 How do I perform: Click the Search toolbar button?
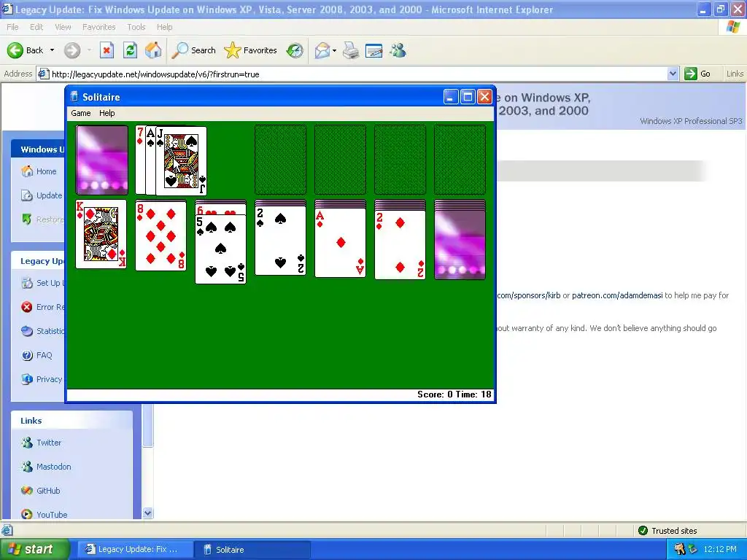point(193,50)
